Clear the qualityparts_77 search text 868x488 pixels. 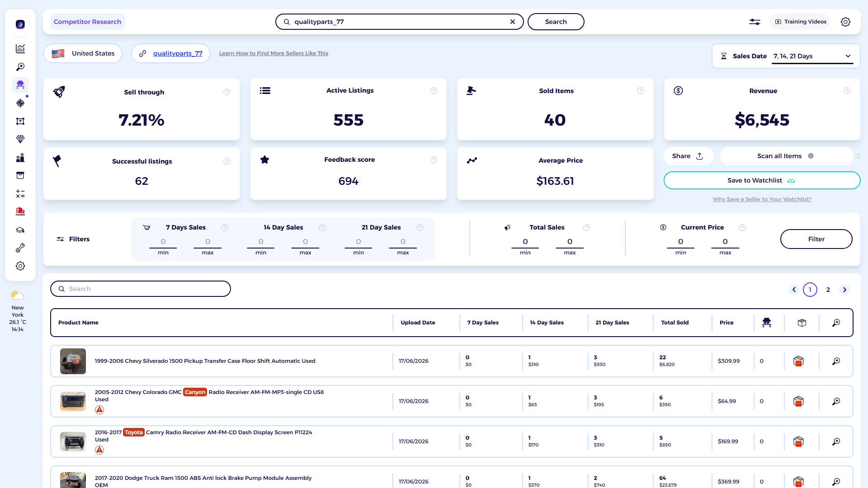[x=513, y=22]
